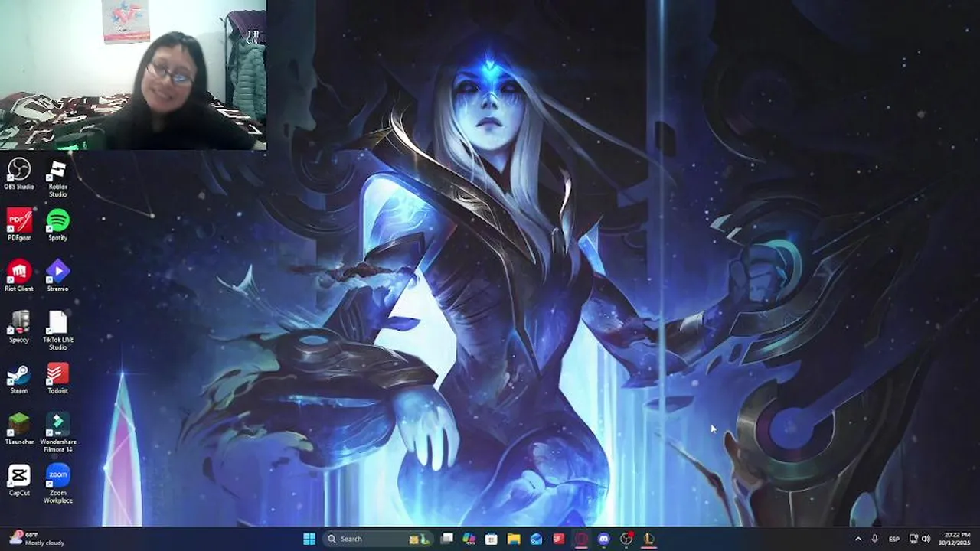Click the microphone tray icon
Image resolution: width=980 pixels, height=551 pixels.
[874, 539]
